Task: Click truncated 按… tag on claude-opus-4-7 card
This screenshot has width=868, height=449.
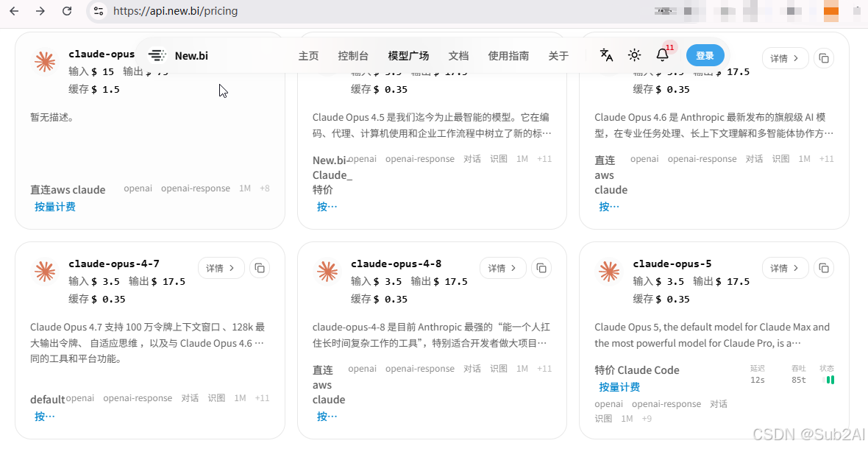Action: [x=45, y=417]
